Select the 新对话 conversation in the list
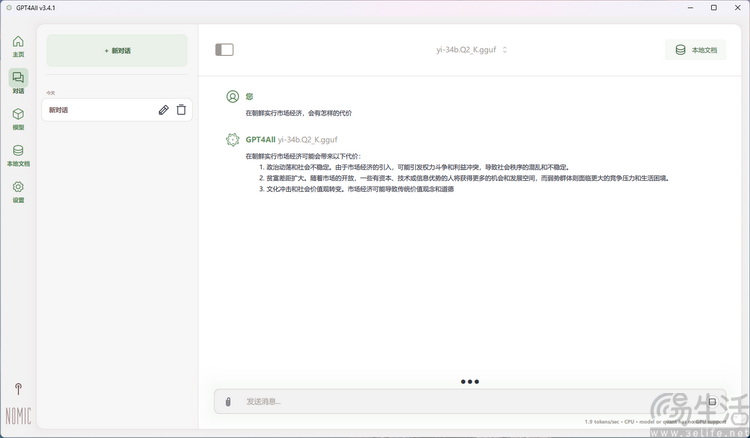 click(117, 110)
